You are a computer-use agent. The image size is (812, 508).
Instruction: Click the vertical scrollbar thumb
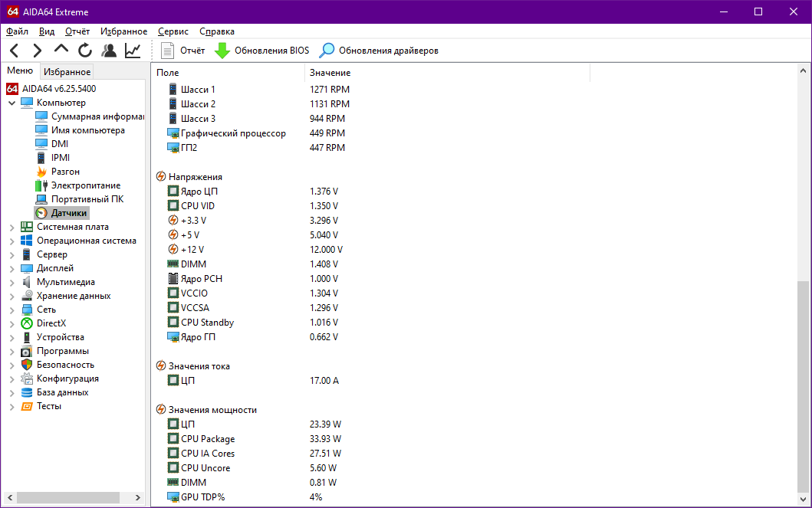pos(804,387)
